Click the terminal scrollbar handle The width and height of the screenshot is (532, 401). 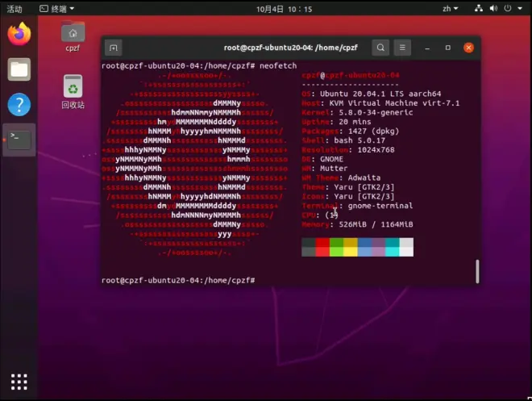coord(477,271)
